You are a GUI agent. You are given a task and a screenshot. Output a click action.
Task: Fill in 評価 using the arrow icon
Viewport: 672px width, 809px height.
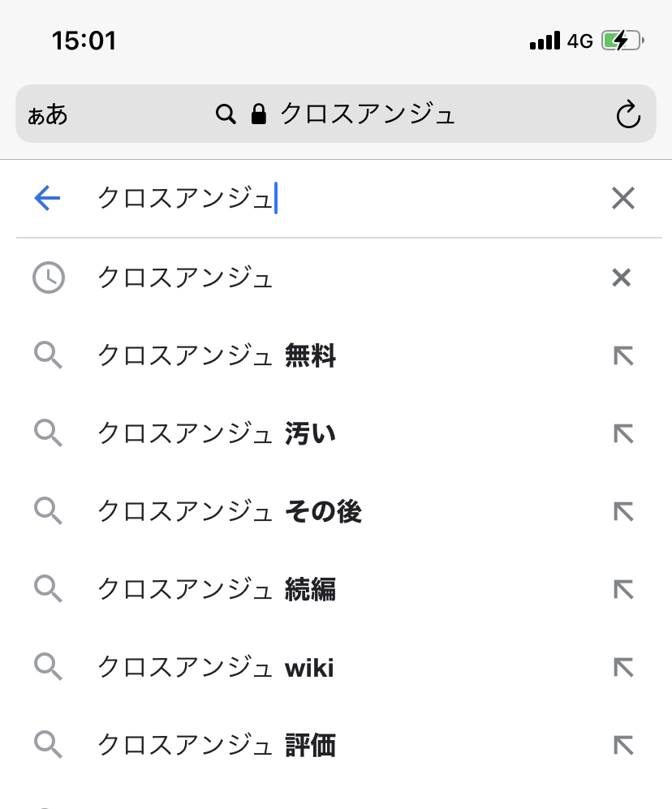(622, 746)
